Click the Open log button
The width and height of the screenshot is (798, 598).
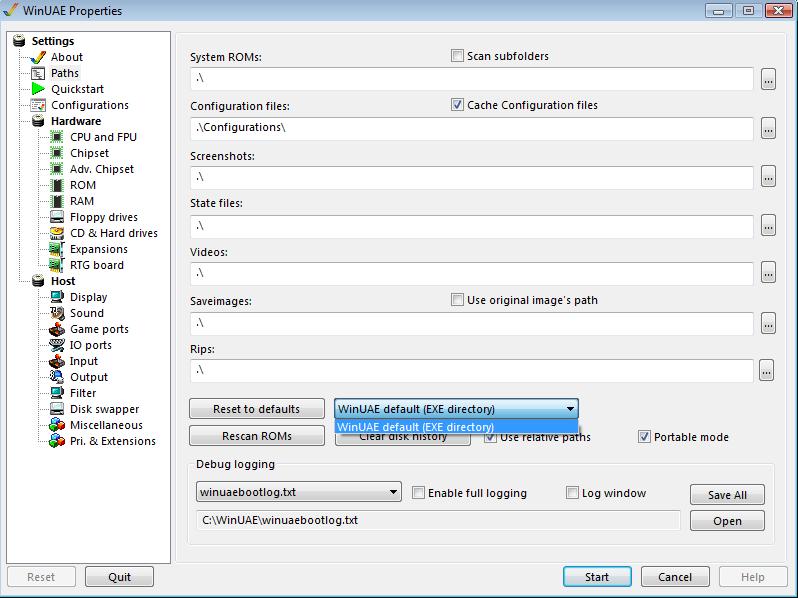click(x=727, y=521)
